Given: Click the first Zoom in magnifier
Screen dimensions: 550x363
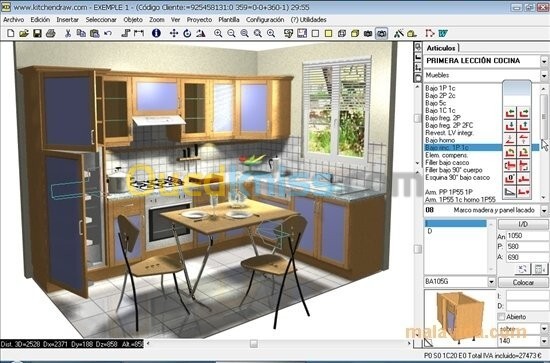Looking at the screenshot, I should (x=218, y=33).
